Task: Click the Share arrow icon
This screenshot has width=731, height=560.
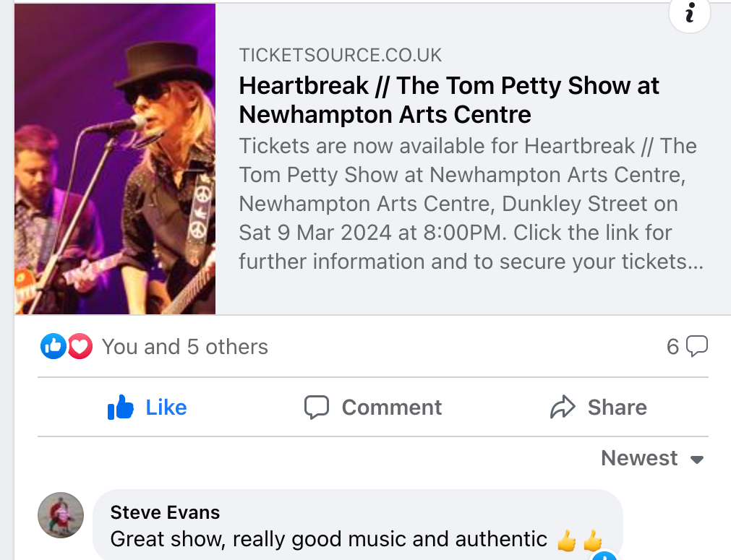Action: [563, 408]
